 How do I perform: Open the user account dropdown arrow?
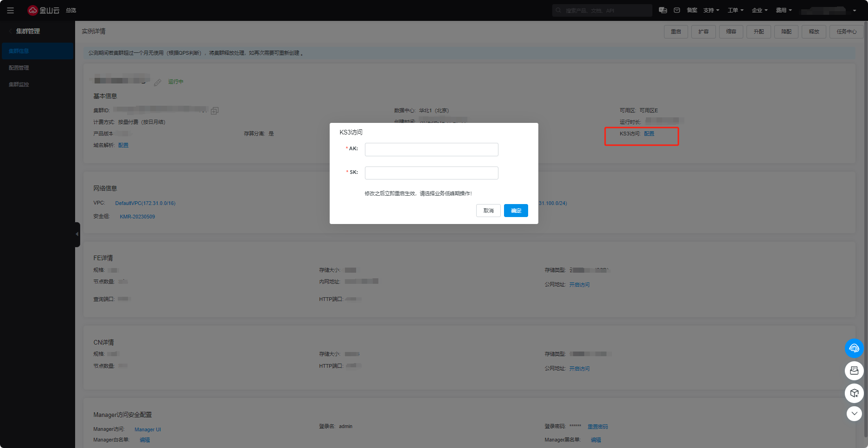pyautogui.click(x=854, y=11)
